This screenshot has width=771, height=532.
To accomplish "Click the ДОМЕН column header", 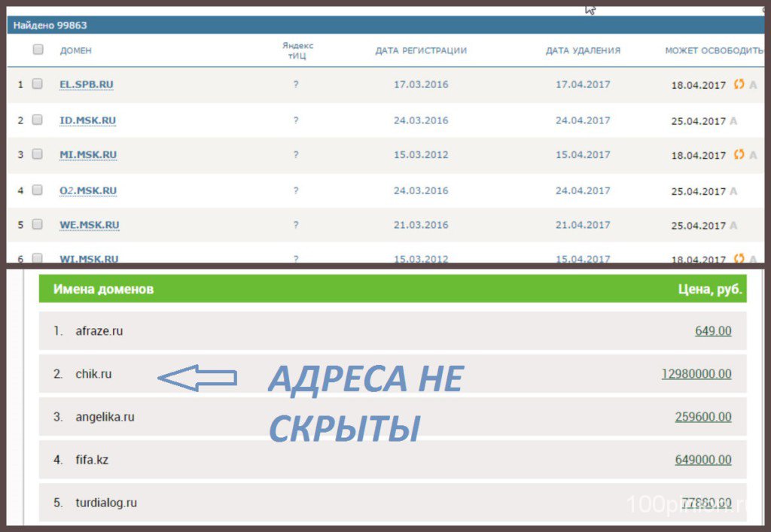I will point(75,50).
